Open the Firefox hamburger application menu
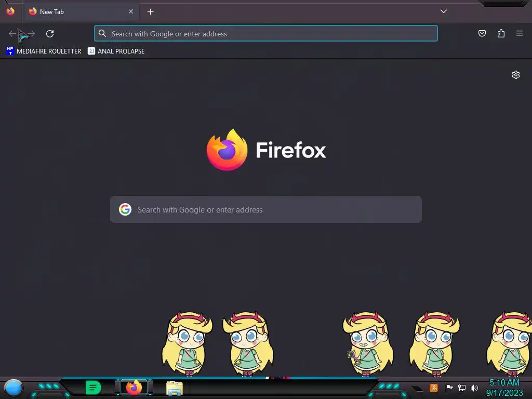The image size is (532, 399). [x=520, y=33]
